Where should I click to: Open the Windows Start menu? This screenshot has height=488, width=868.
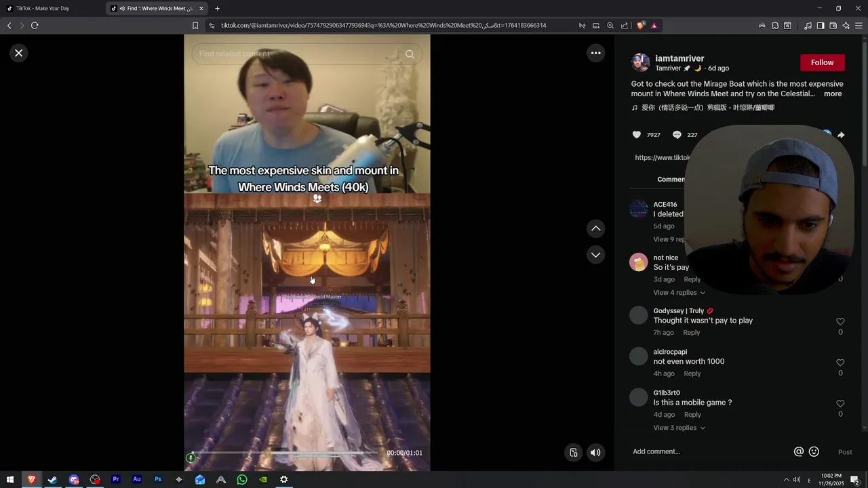point(10,479)
